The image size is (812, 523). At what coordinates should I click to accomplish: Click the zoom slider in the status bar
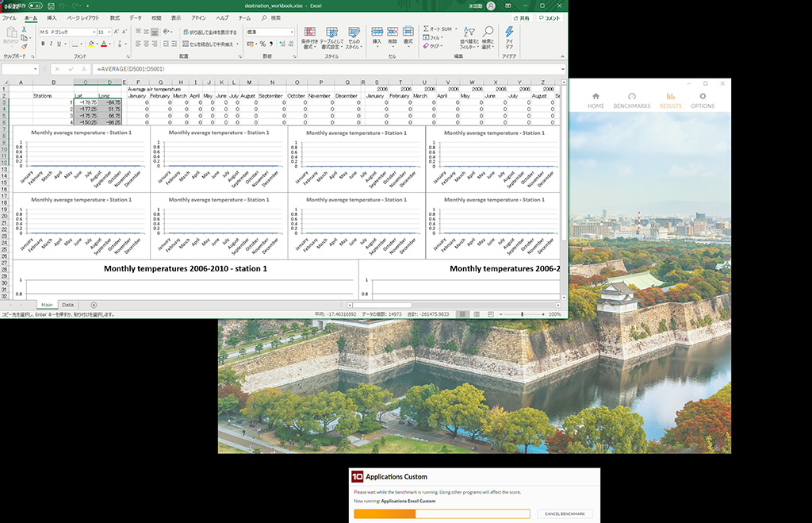pos(523,314)
